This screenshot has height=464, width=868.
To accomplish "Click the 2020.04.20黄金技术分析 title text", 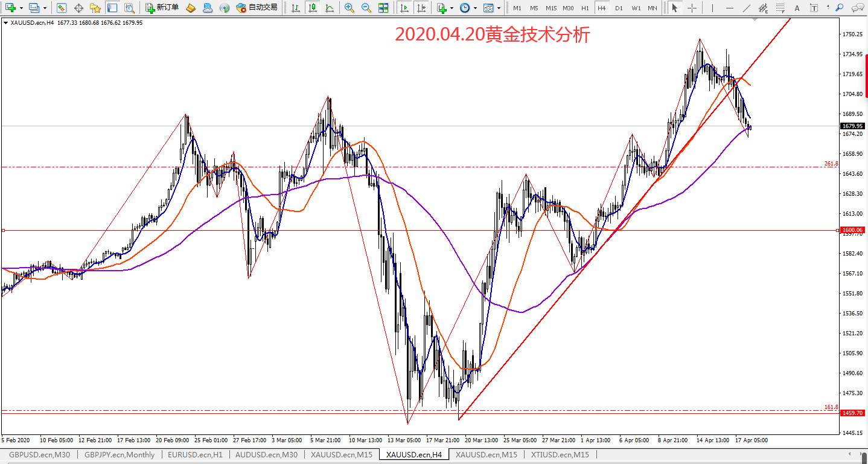I will click(x=493, y=35).
